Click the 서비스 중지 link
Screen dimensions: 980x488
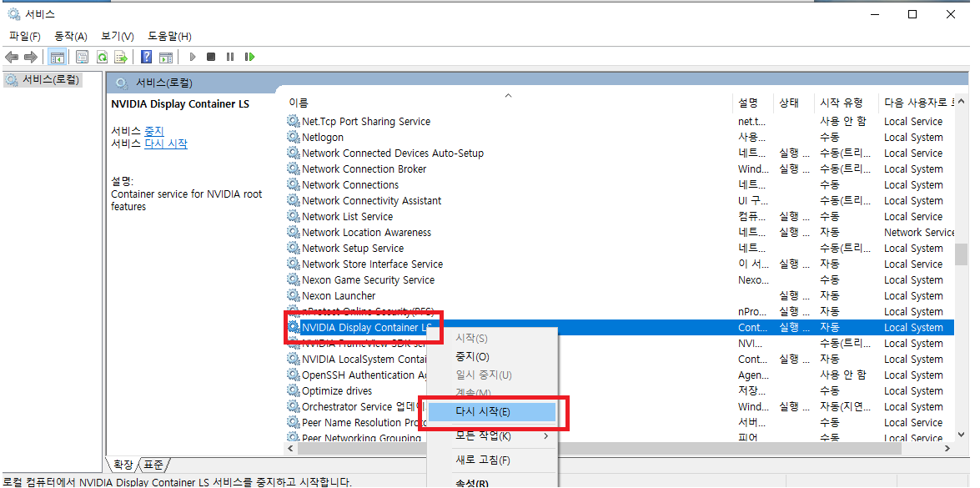(153, 131)
